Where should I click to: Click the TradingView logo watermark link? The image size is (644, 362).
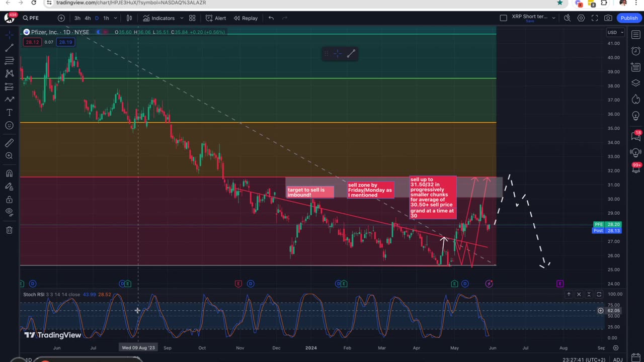pos(52,335)
